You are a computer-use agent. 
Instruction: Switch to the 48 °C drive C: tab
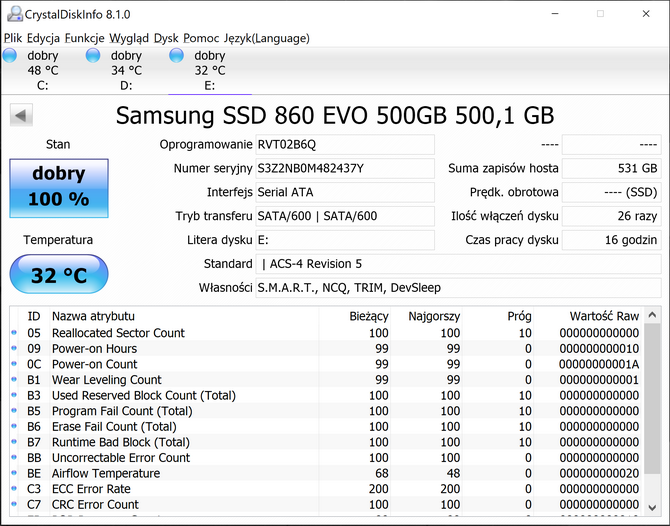point(42,70)
